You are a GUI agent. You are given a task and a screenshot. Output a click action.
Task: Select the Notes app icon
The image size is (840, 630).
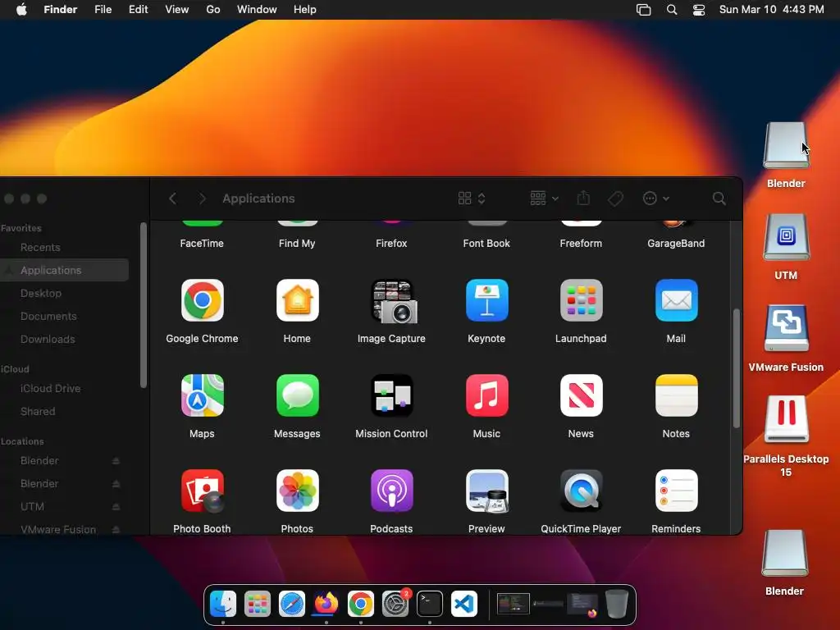[676, 396]
